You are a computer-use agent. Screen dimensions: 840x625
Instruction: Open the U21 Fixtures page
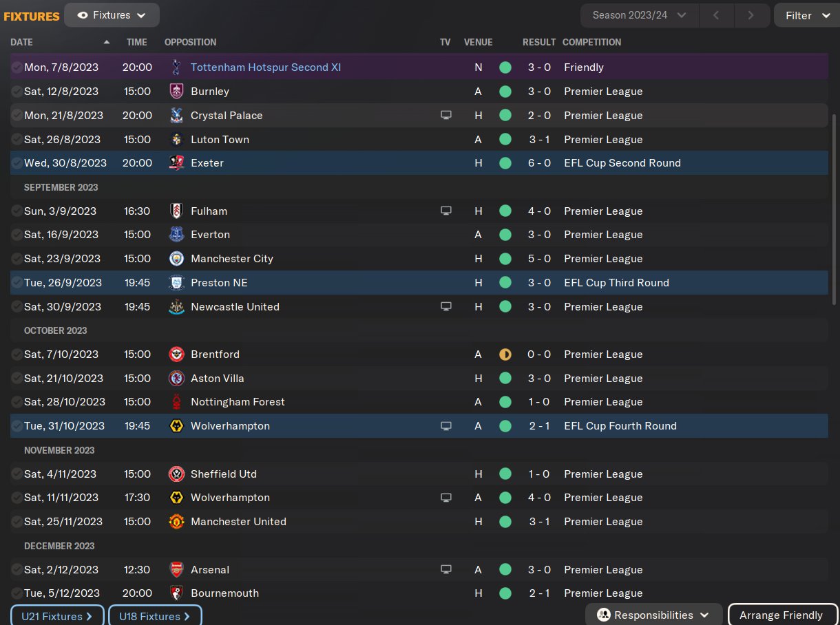point(57,616)
